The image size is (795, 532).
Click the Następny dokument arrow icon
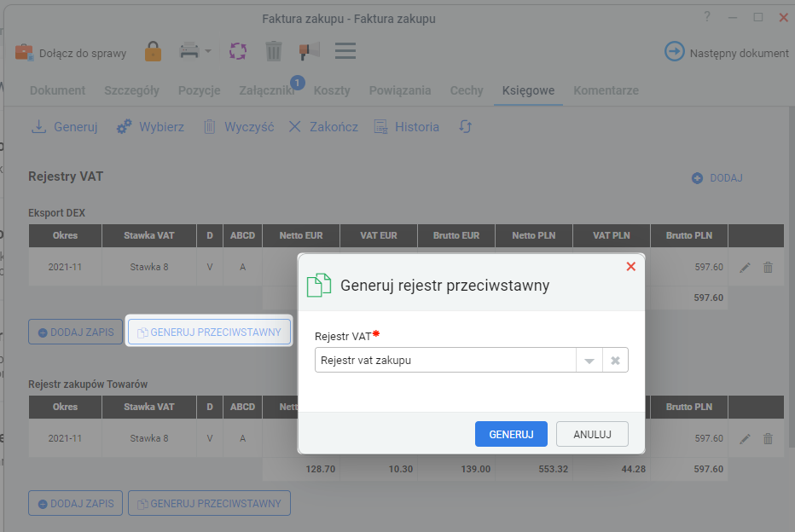click(x=675, y=52)
